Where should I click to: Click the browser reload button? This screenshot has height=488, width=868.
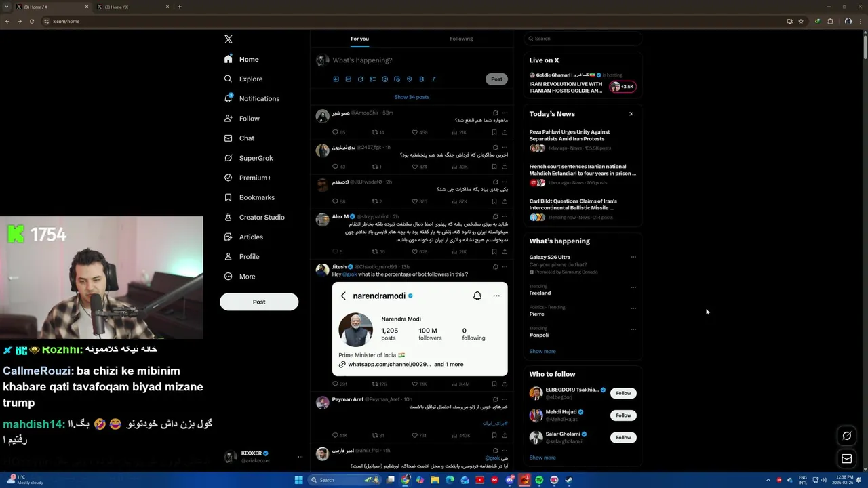[x=31, y=21]
